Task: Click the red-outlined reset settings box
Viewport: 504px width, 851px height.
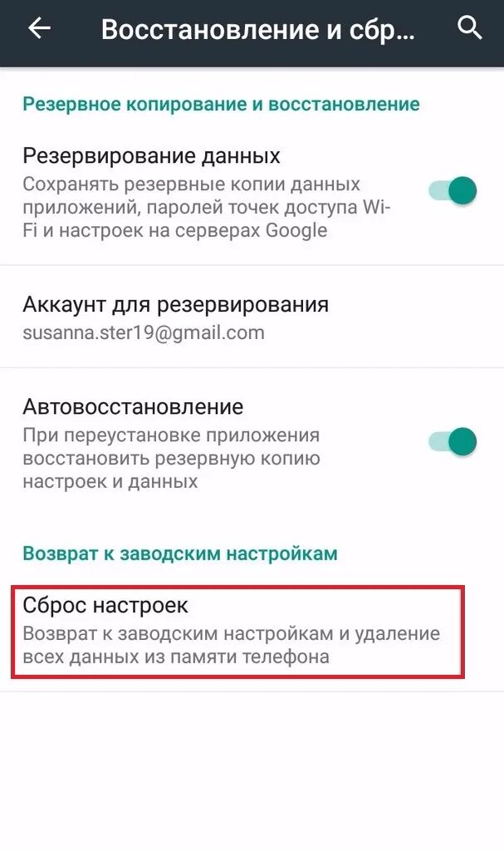Action: 238,632
